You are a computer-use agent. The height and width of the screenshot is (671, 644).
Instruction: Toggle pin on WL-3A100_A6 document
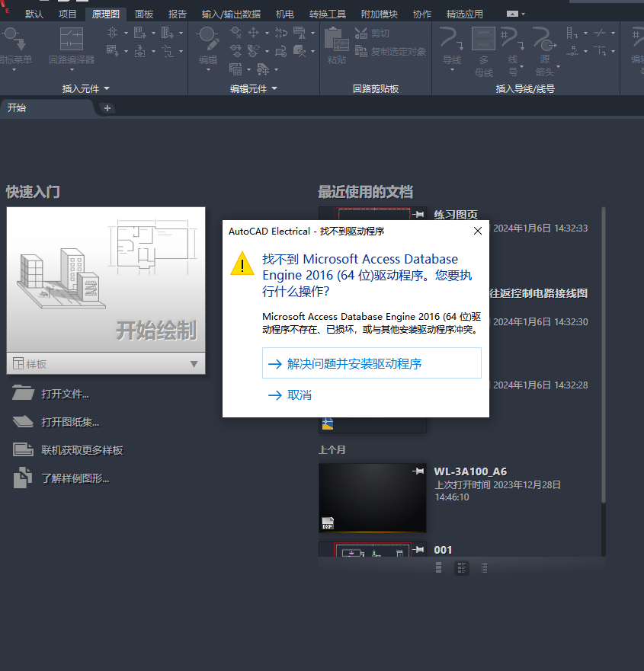(x=417, y=472)
